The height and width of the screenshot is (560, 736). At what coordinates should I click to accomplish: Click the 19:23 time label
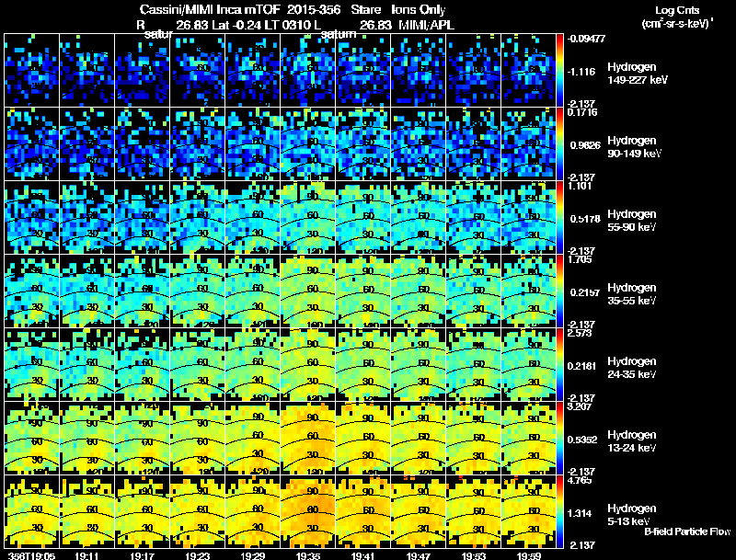click(198, 555)
